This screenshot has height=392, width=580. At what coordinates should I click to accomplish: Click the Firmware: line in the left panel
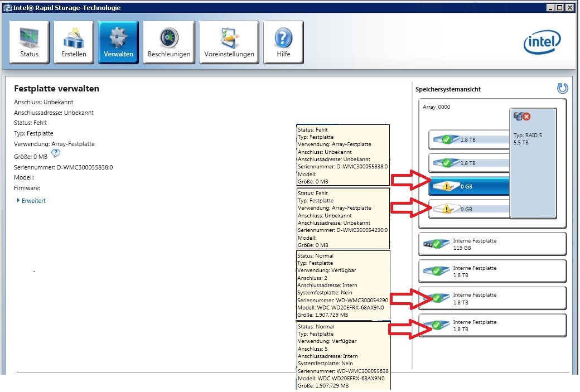click(27, 188)
